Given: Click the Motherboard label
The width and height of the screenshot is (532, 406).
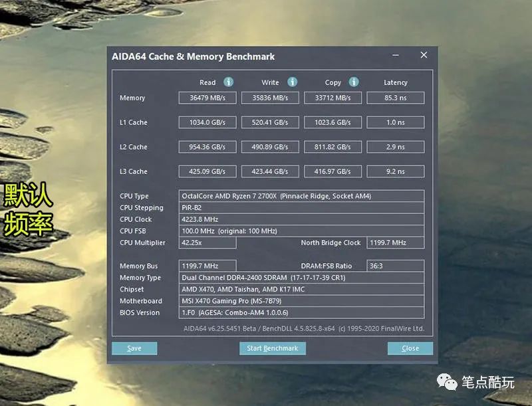Looking at the screenshot, I should [x=141, y=301].
